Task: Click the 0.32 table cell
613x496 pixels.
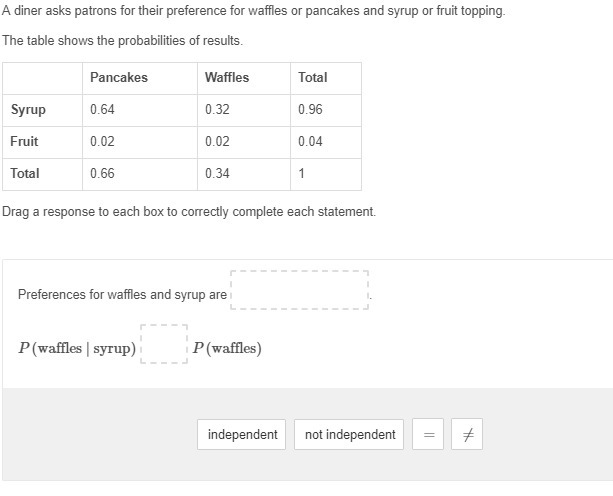Action: [217, 110]
